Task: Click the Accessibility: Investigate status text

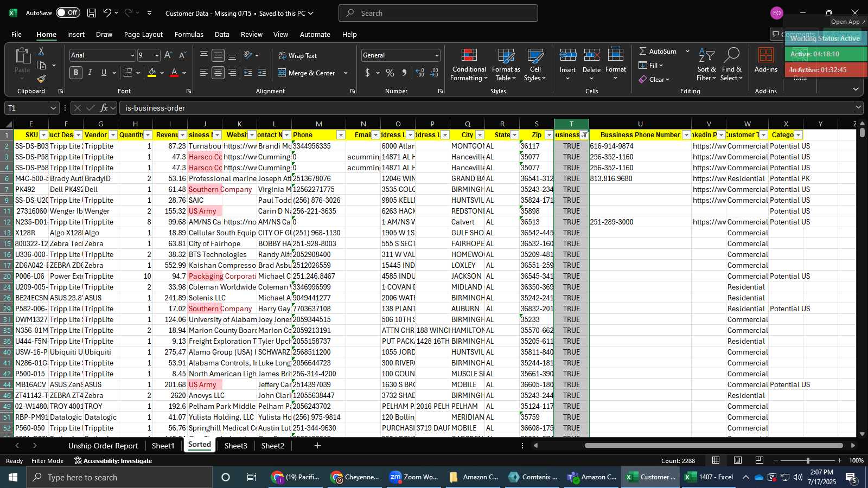Action: pos(113,461)
